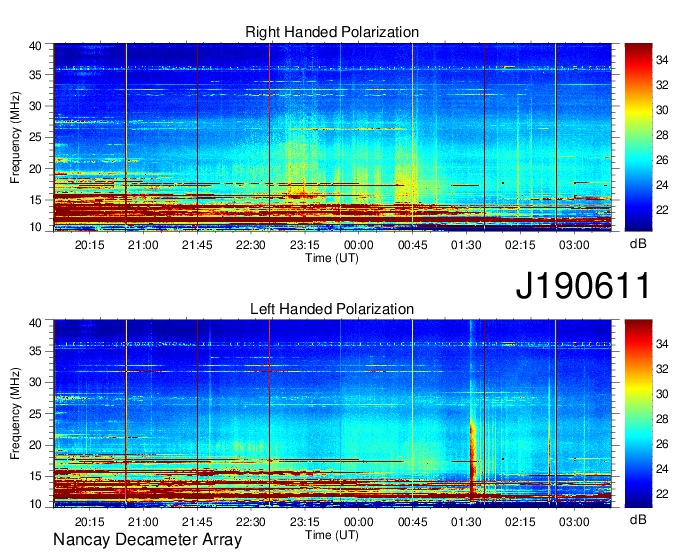
Task: Click the 40 MHz tick label on Right Handed plot
Action: pyautogui.click(x=35, y=46)
